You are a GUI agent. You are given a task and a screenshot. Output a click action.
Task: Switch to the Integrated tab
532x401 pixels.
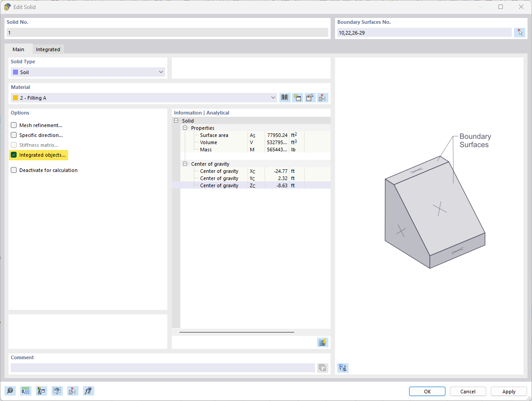(x=48, y=49)
